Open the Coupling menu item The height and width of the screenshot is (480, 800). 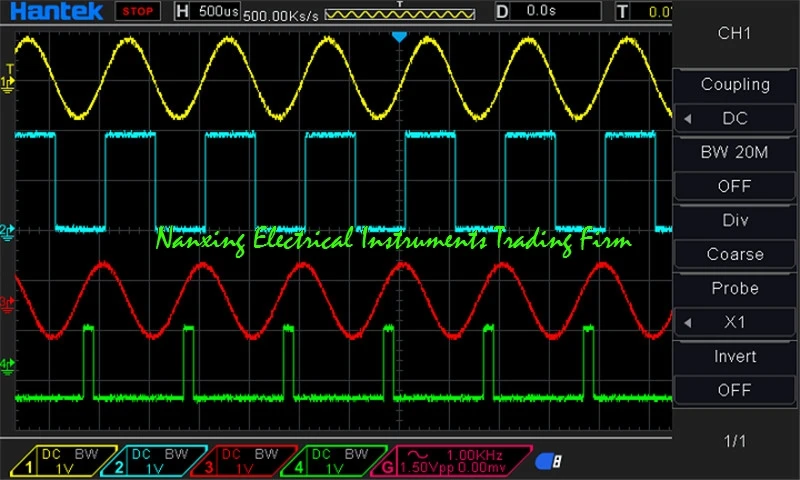735,84
